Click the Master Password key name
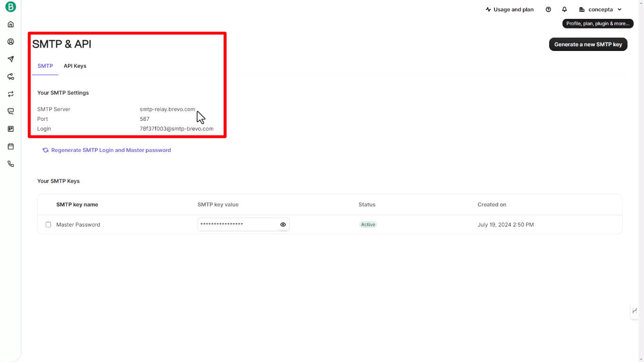Viewport: 644px width, 362px height. (x=78, y=225)
